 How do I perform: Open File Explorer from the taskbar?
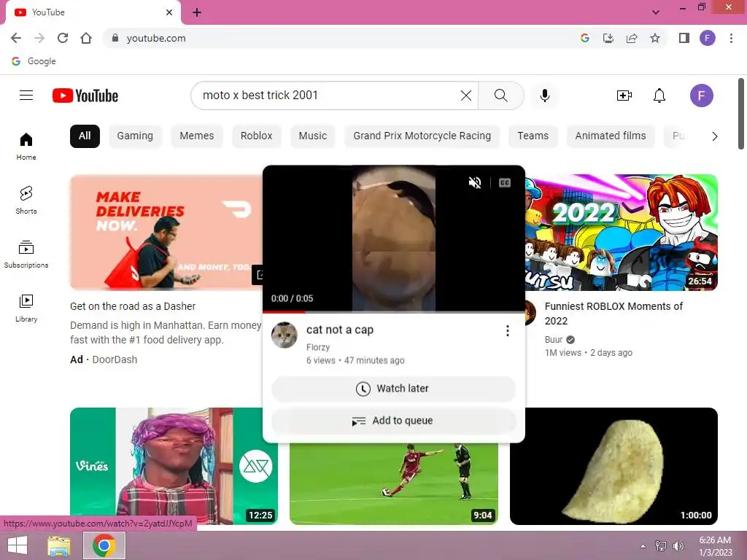pos(59,545)
